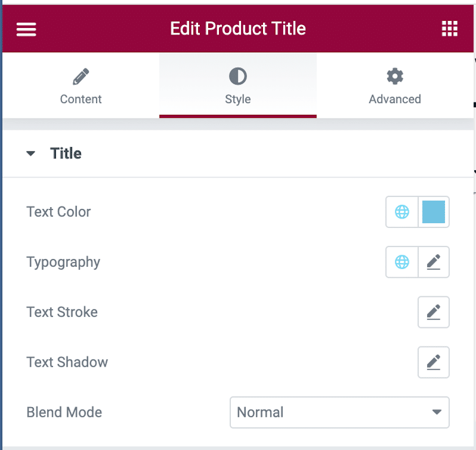Collapse the Title section arrow
Image resolution: width=476 pixels, height=450 pixels.
click(x=31, y=154)
